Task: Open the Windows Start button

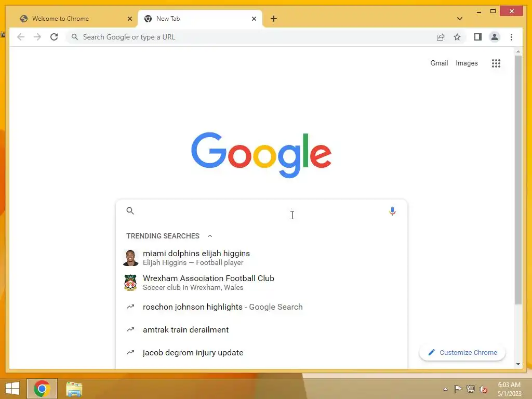Action: coord(12,389)
